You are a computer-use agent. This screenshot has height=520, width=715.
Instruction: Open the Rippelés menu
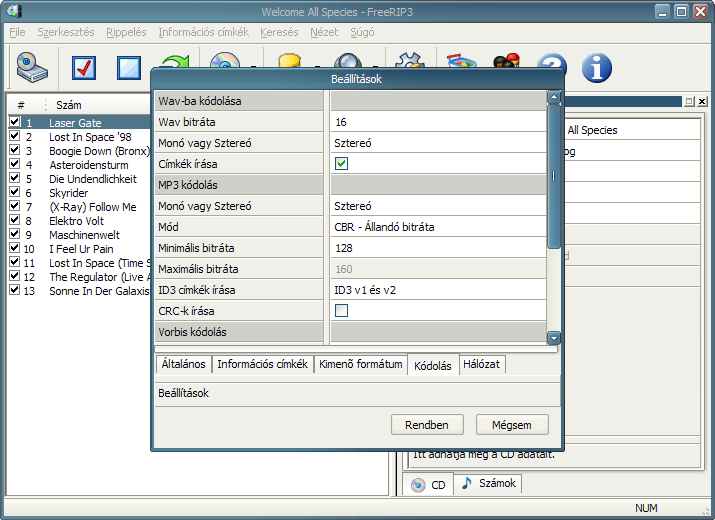pyautogui.click(x=126, y=32)
